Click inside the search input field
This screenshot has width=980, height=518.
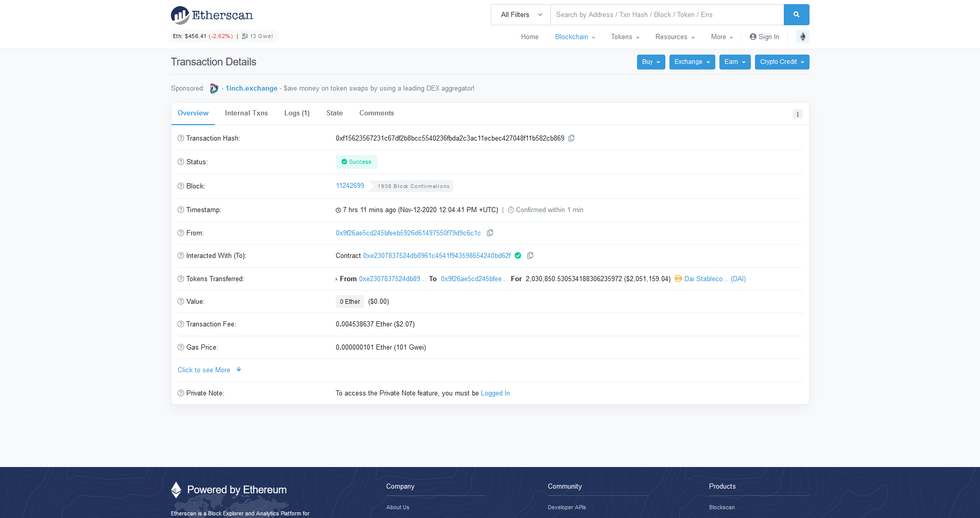(x=664, y=14)
